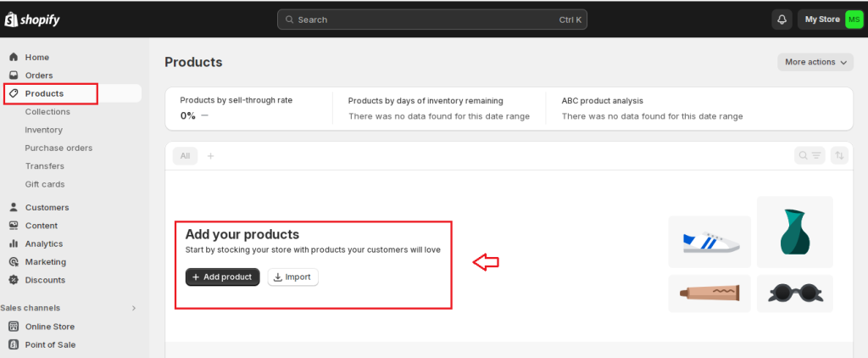Click the MS avatar badge
This screenshot has width=868, height=358.
coord(854,20)
